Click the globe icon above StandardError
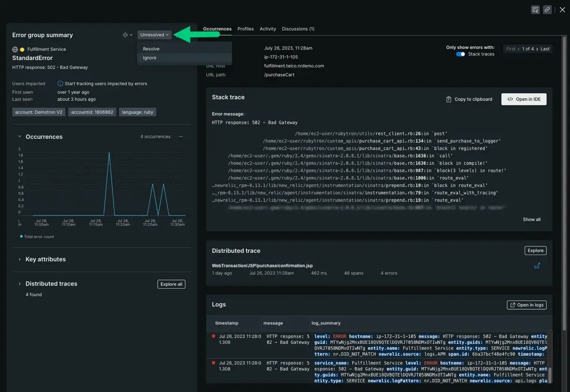Image resolution: width=570 pixels, height=392 pixels. click(15, 49)
